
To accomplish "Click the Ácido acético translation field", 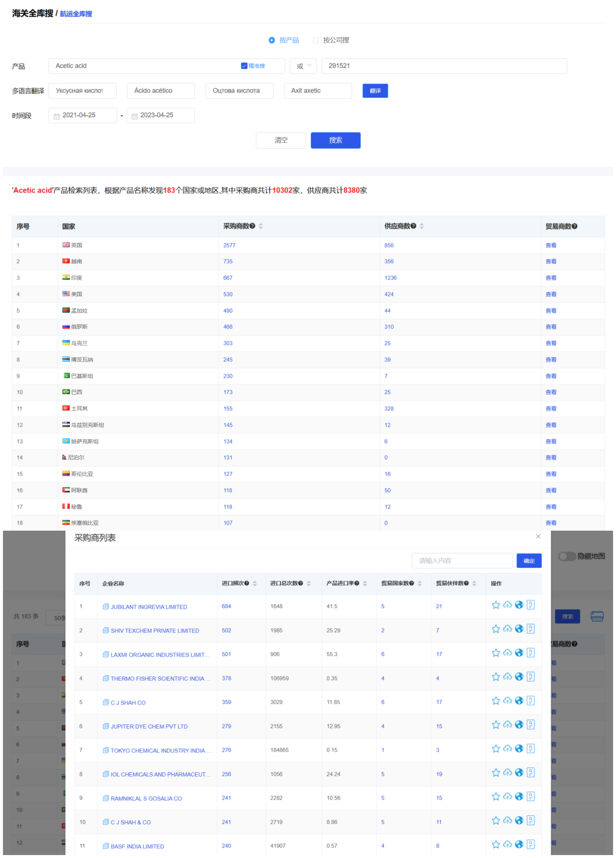I will [x=161, y=91].
